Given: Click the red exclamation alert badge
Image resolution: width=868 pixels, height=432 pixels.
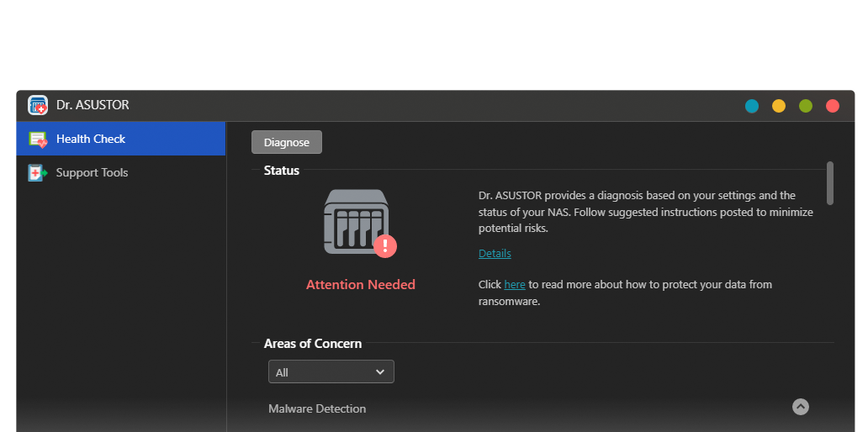Looking at the screenshot, I should (x=385, y=245).
